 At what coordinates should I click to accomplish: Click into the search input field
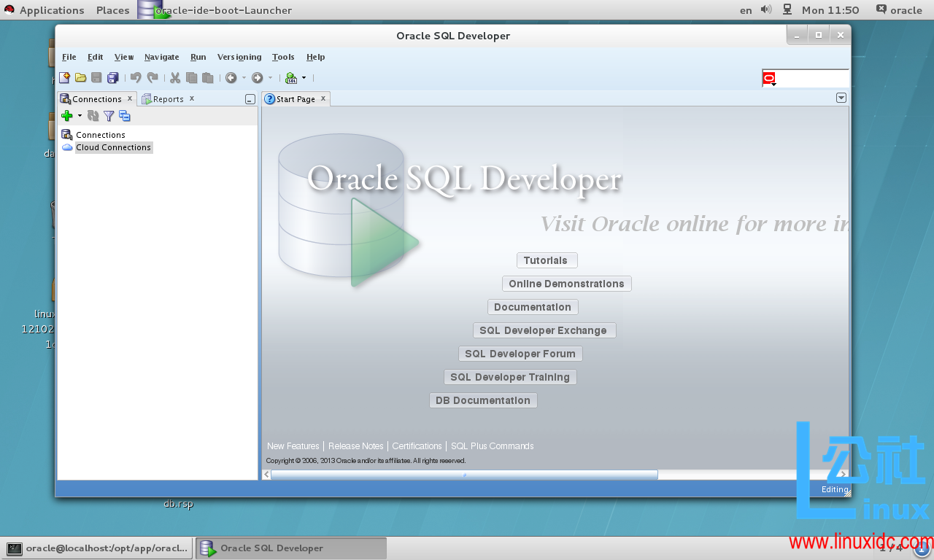812,78
